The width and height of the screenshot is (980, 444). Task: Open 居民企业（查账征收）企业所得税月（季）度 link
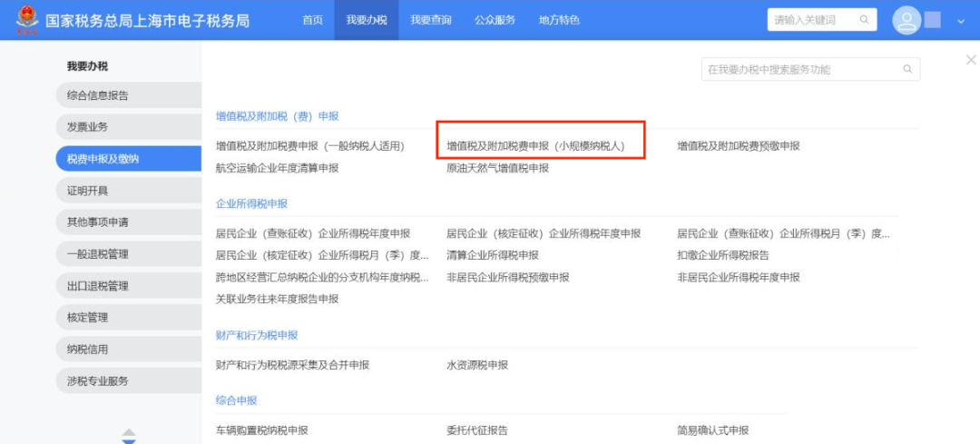pyautogui.click(x=784, y=234)
